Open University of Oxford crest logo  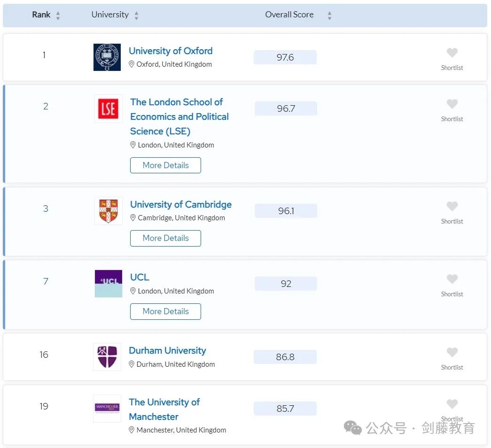click(107, 57)
